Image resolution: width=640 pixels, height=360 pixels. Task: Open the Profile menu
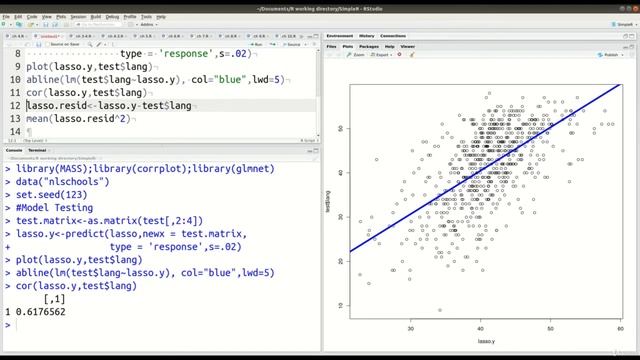(x=130, y=17)
